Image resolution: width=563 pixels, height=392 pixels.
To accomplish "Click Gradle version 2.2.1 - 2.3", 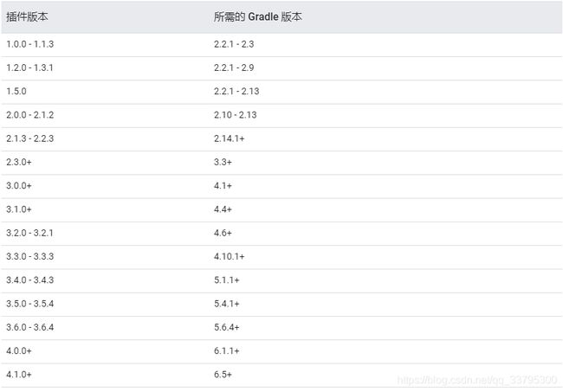I will pyautogui.click(x=234, y=44).
